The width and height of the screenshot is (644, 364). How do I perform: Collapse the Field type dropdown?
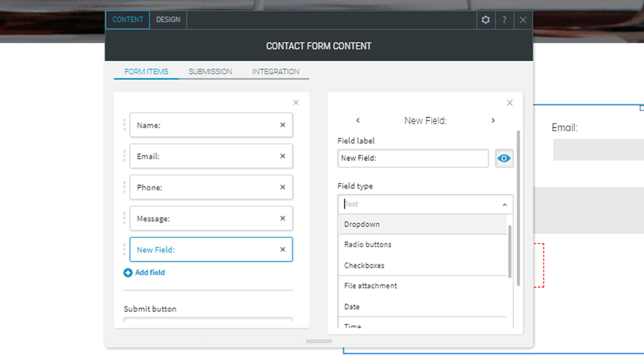504,205
